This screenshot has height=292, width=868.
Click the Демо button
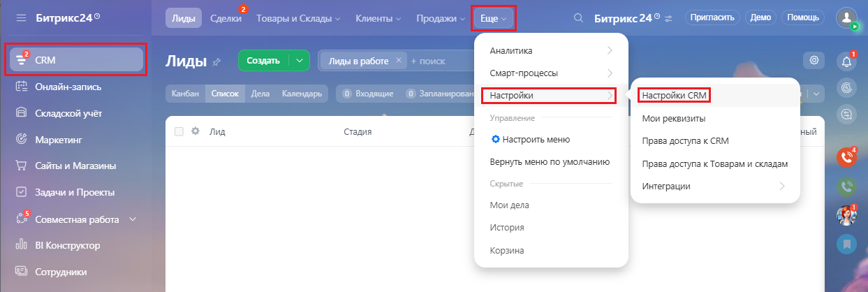[x=760, y=17]
